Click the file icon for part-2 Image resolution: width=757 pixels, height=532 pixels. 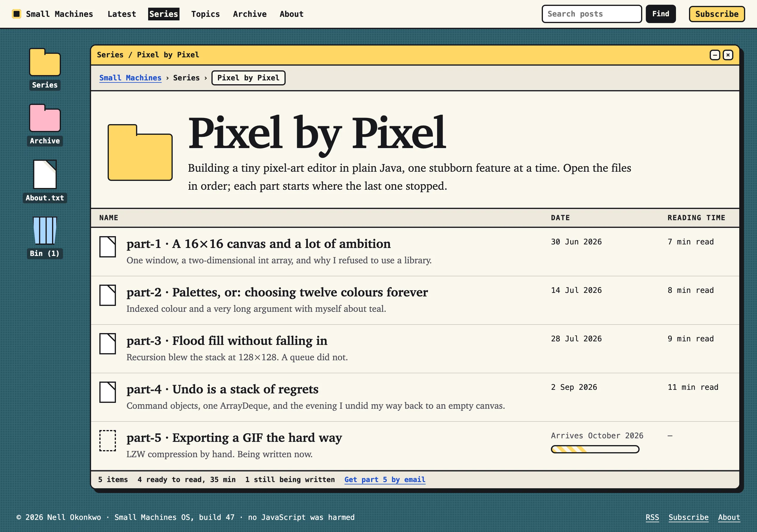point(107,295)
